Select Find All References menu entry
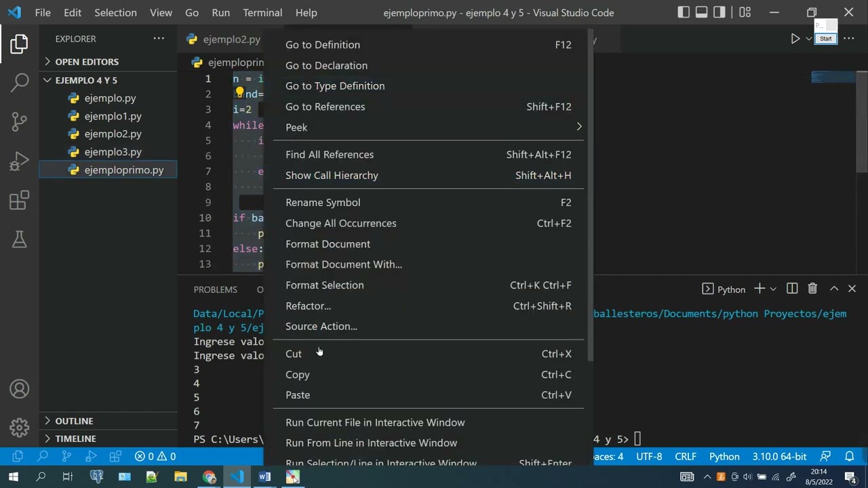 429,155
